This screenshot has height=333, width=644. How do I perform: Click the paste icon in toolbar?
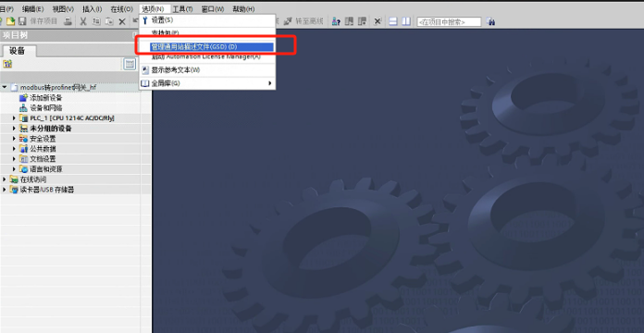tap(109, 21)
